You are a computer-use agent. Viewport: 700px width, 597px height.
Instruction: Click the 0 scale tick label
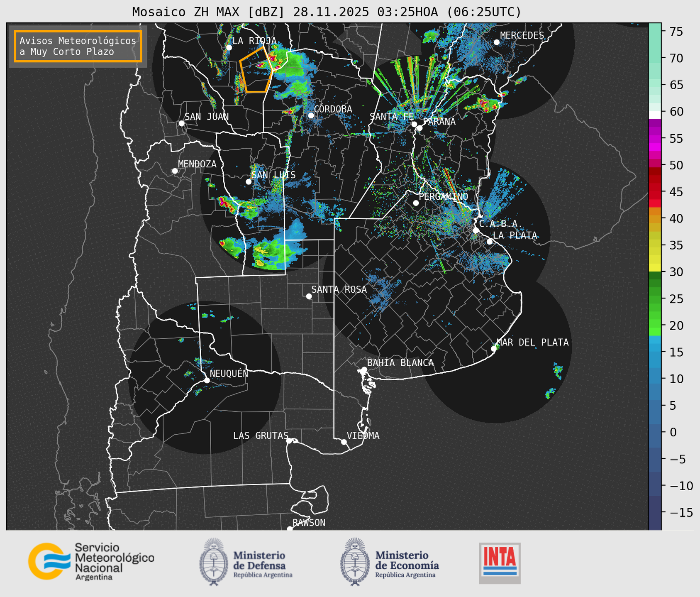(x=673, y=432)
